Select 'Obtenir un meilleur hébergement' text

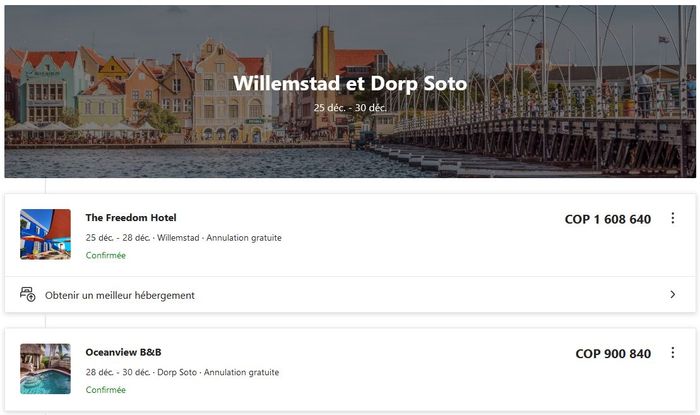(x=120, y=295)
